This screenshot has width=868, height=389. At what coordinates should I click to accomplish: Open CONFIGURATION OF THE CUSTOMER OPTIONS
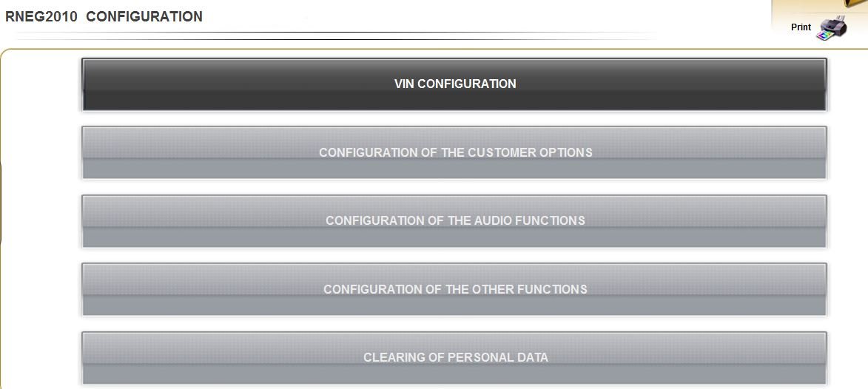pos(454,153)
